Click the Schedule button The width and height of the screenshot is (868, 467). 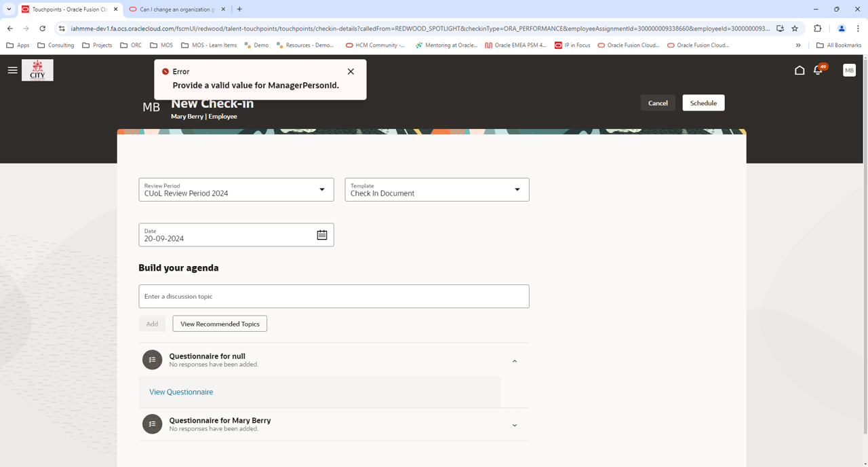[703, 103]
